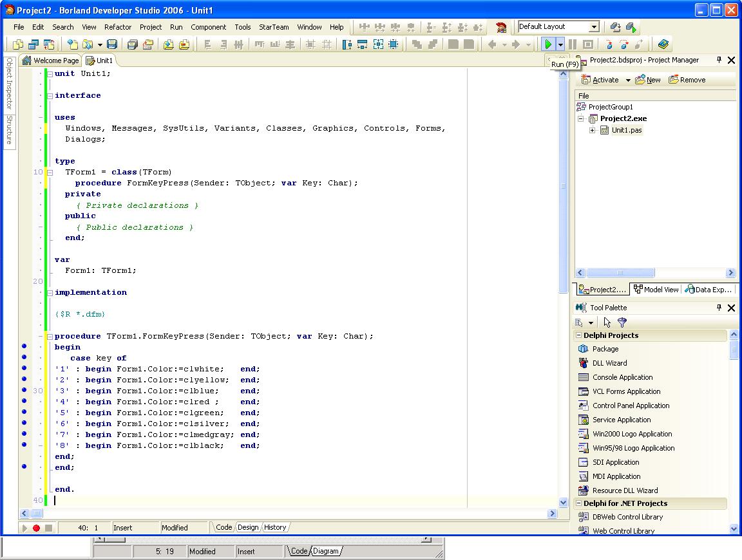Click the Step Over debug icon

pyautogui.click(x=624, y=44)
